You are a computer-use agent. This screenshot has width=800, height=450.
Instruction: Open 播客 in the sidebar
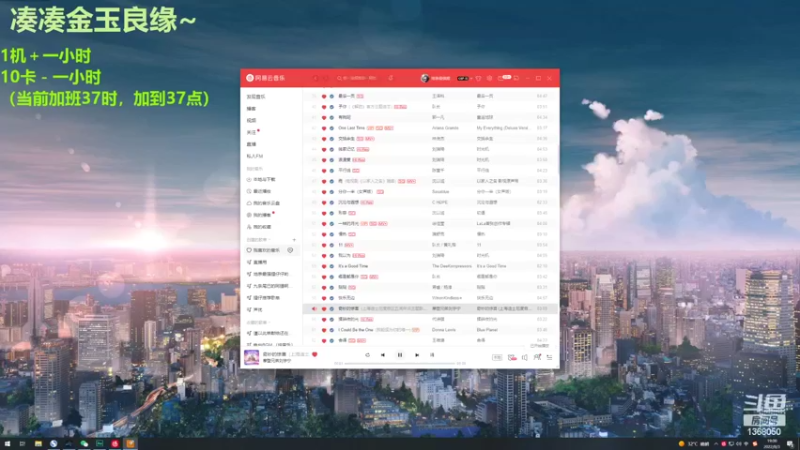(252, 109)
